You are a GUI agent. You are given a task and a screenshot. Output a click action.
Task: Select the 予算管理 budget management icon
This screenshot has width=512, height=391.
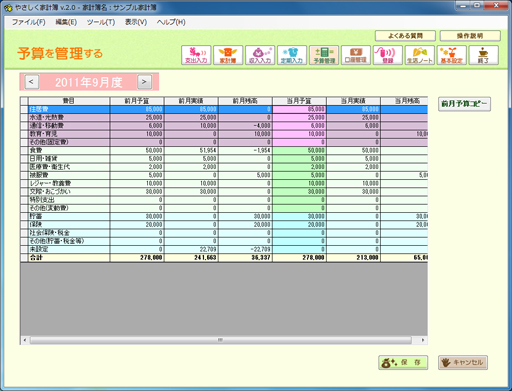pos(324,55)
